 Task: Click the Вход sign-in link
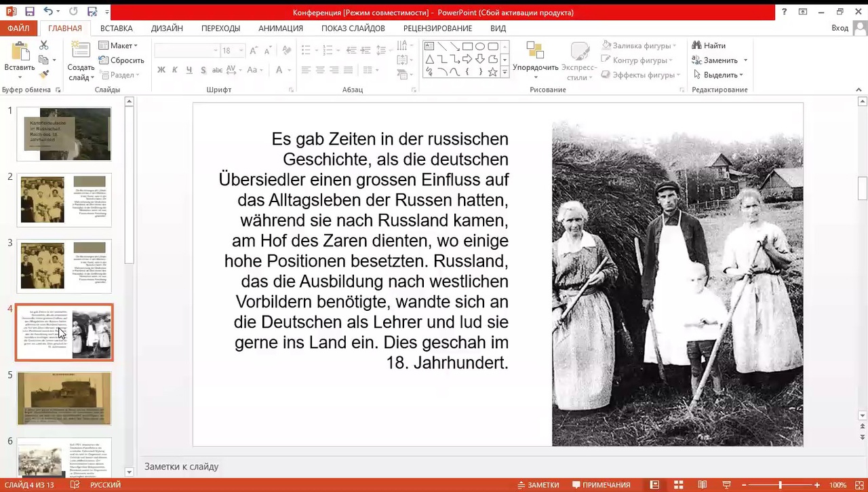click(840, 28)
